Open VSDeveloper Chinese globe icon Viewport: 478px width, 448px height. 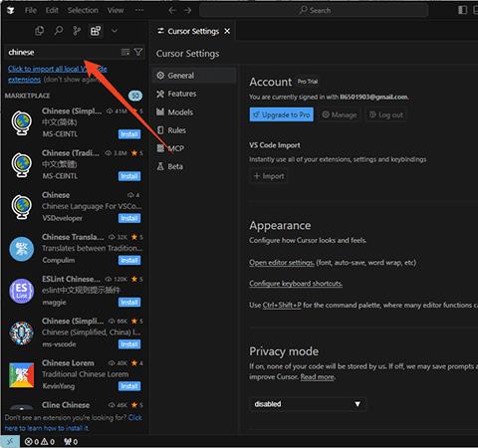coord(22,207)
